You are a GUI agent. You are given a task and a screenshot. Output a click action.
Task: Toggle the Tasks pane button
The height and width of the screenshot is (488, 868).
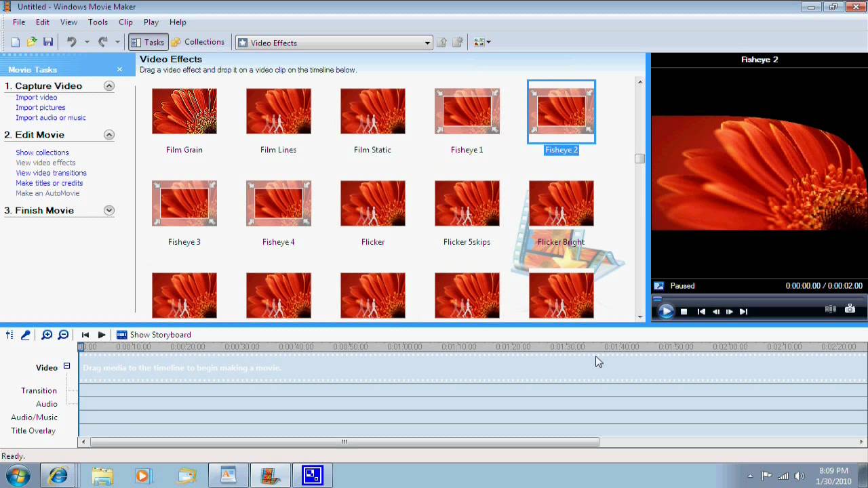click(x=147, y=42)
